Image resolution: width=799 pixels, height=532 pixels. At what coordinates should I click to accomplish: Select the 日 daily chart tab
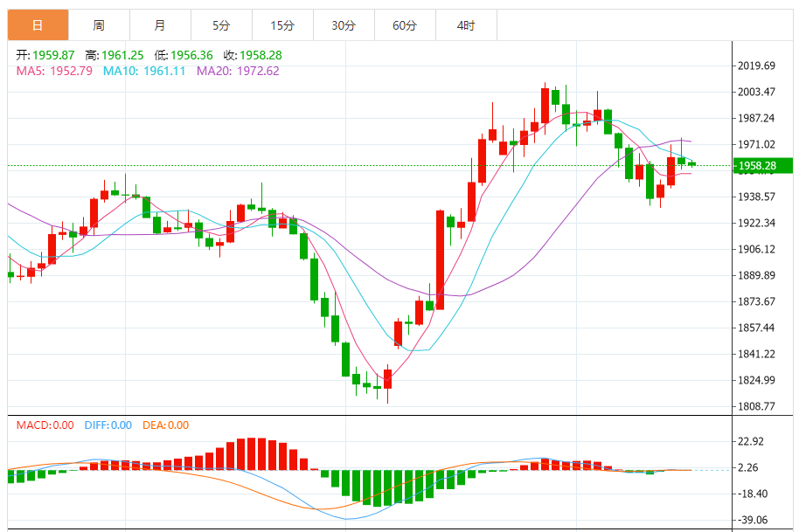pyautogui.click(x=38, y=25)
